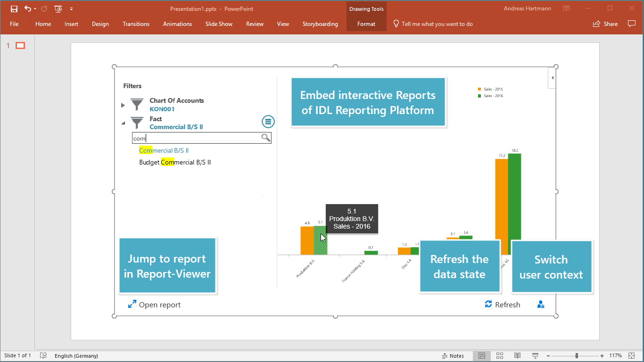The height and width of the screenshot is (362, 644).
Task: Start slide show from beginning icon
Action: pos(58,9)
